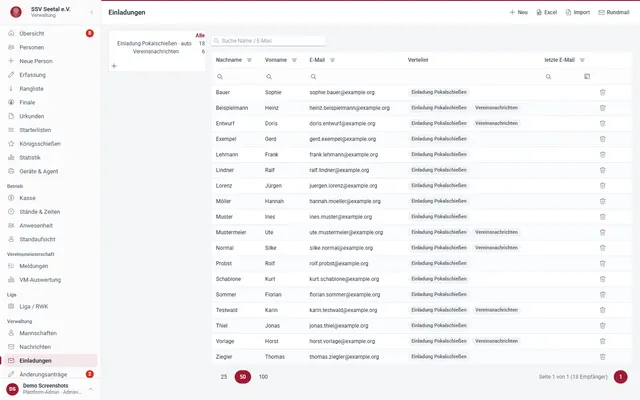Open Mannschaften in Verwaltung
The width and height of the screenshot is (640, 400).
tap(50, 333)
